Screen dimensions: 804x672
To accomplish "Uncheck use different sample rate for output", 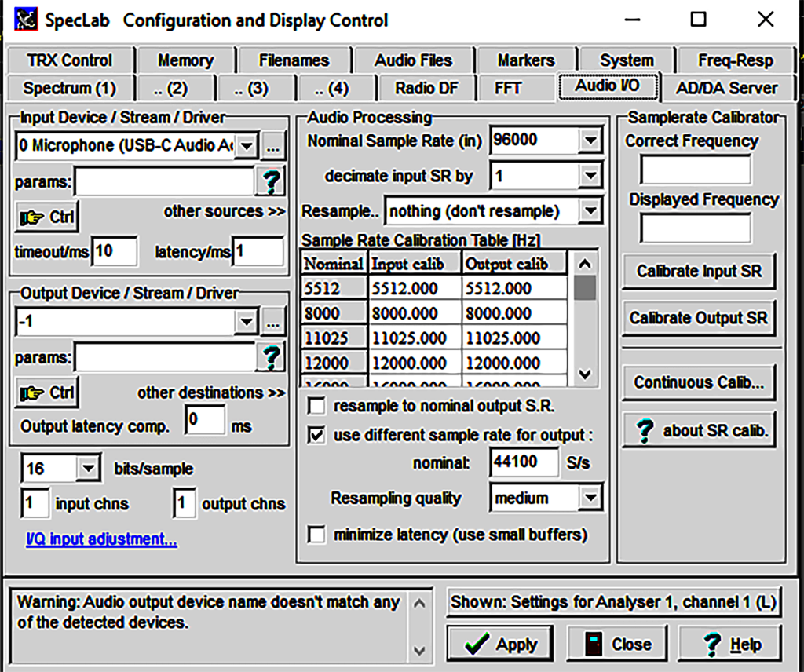I will tap(317, 435).
